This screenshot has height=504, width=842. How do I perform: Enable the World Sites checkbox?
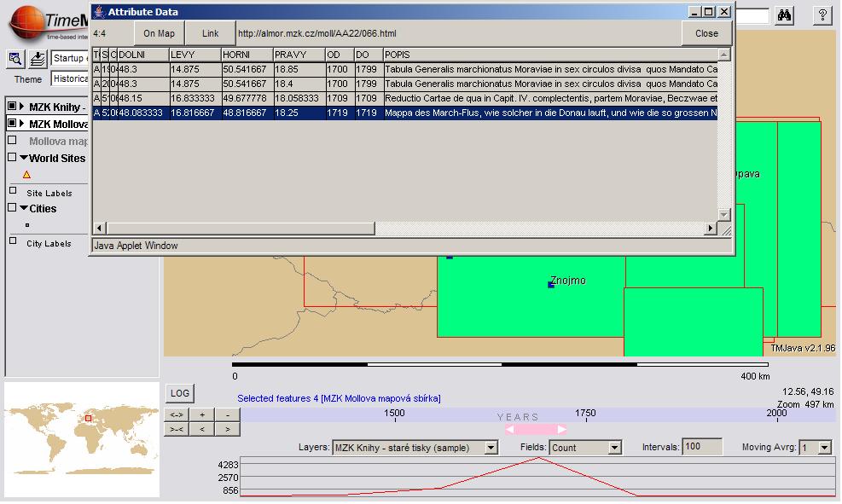point(12,157)
